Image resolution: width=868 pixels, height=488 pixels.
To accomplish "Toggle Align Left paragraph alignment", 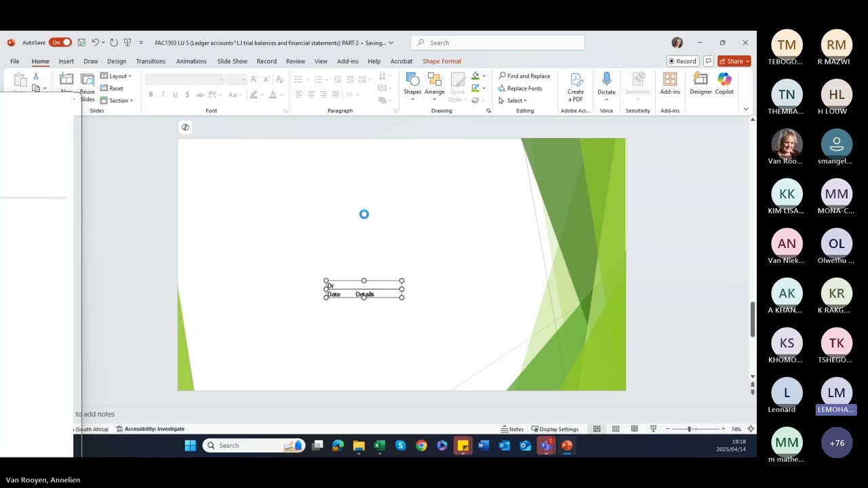I will coord(298,94).
